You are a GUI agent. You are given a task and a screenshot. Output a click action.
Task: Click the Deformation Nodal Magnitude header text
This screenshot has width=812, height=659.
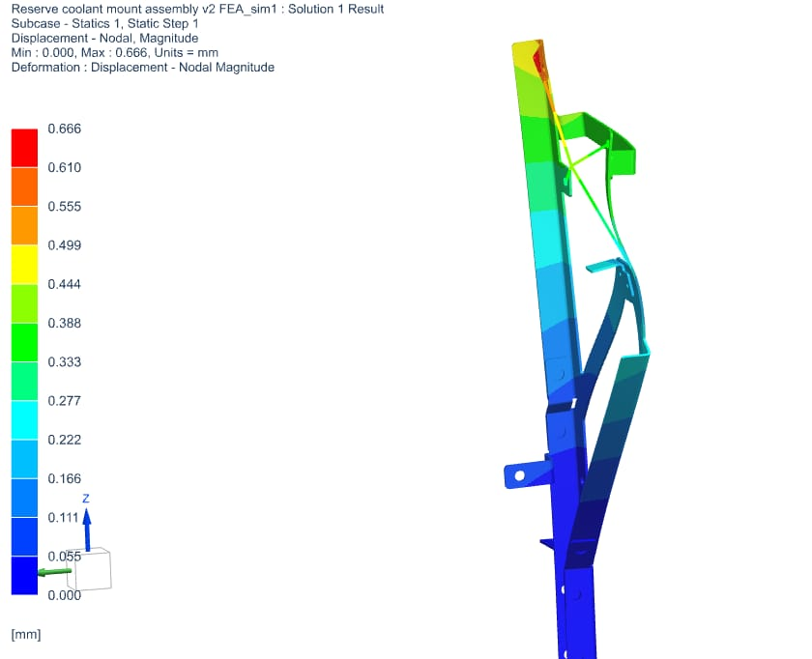click(142, 67)
